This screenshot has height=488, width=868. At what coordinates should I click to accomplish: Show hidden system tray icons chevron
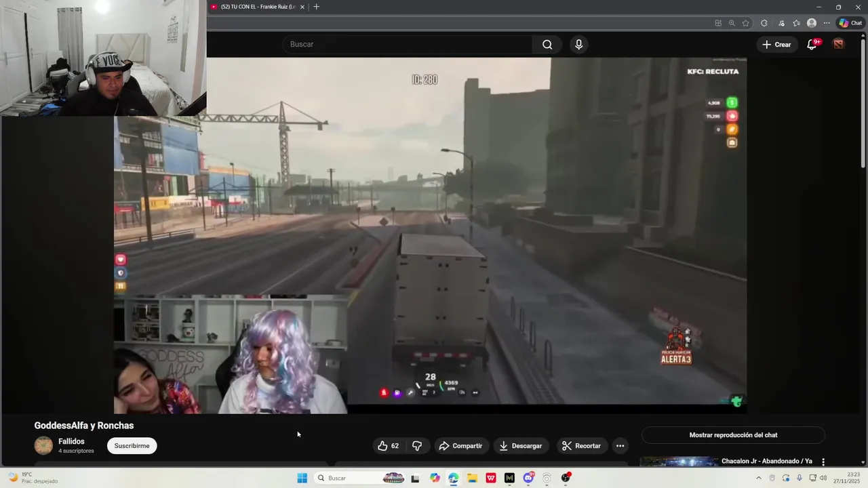click(x=758, y=478)
